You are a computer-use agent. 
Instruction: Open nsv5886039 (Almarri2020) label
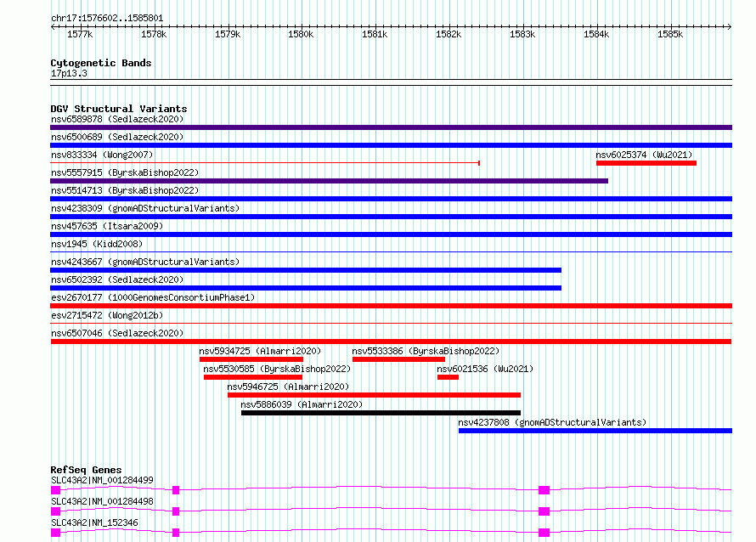click(x=302, y=404)
